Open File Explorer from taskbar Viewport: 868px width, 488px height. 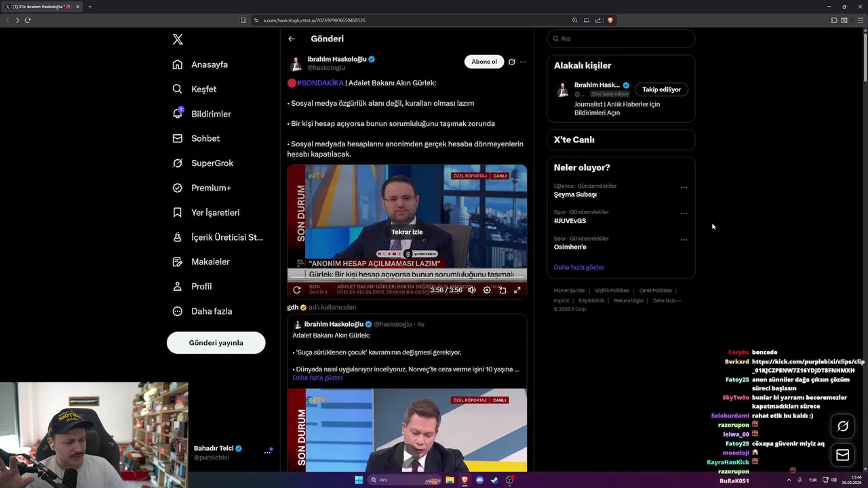click(x=450, y=480)
